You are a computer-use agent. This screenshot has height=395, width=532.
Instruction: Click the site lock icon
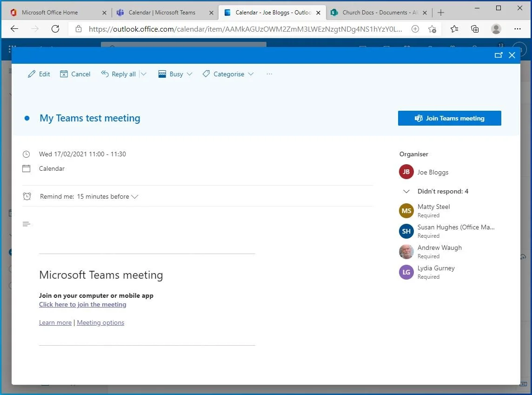point(79,29)
